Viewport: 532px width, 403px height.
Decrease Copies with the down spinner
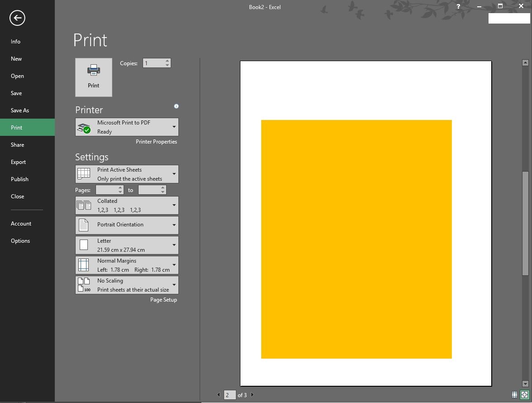coord(167,65)
